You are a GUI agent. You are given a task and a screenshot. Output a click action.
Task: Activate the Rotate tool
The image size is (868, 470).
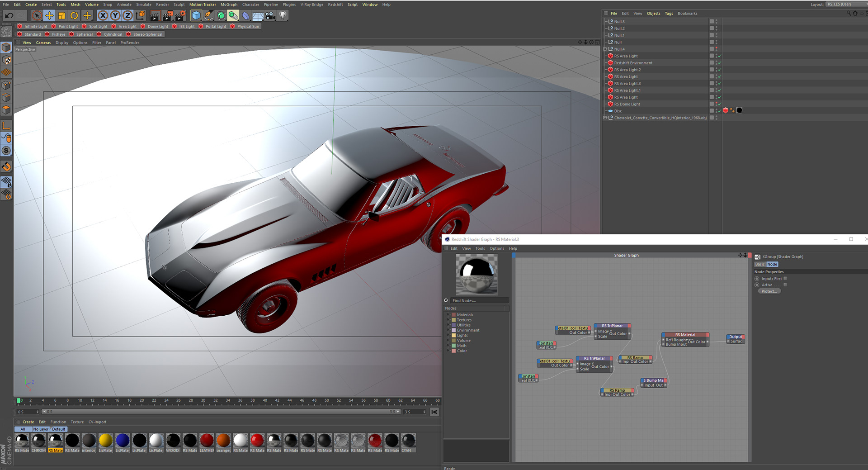tap(74, 16)
